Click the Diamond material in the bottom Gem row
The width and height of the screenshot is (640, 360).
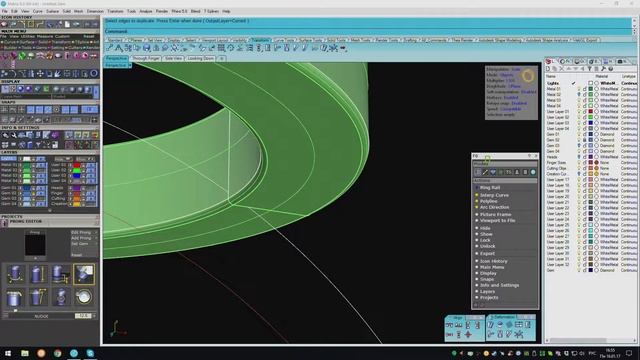pyautogui.click(x=607, y=270)
